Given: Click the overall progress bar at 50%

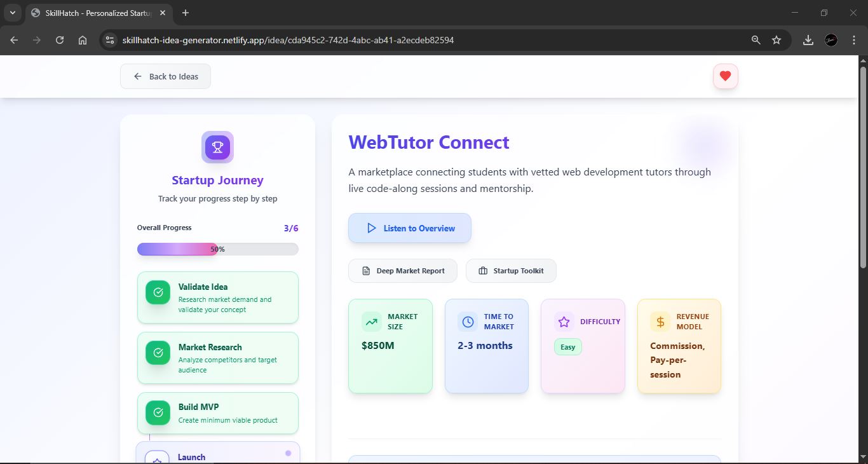Looking at the screenshot, I should click(x=218, y=249).
